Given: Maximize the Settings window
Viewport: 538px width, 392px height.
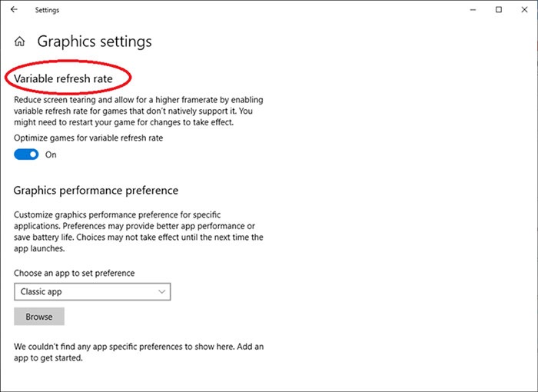Looking at the screenshot, I should click(x=498, y=10).
